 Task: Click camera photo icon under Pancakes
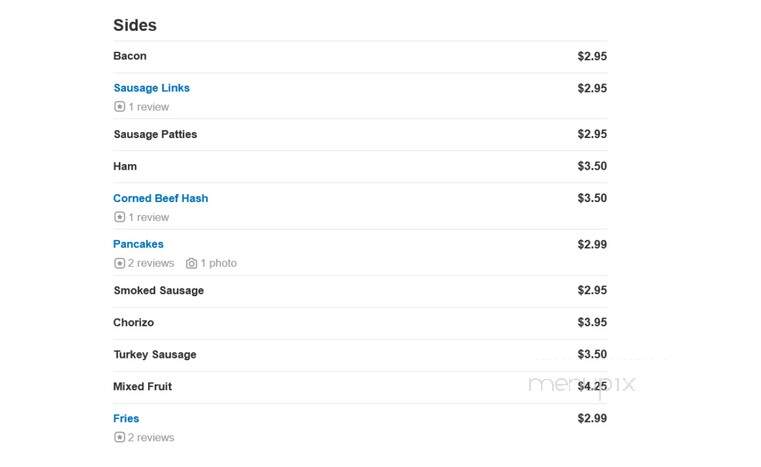click(192, 263)
